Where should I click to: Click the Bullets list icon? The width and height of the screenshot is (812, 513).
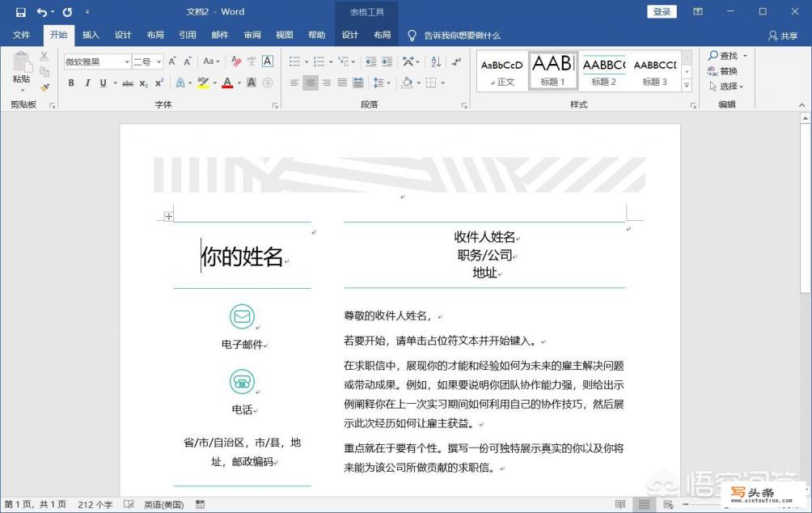pyautogui.click(x=294, y=61)
